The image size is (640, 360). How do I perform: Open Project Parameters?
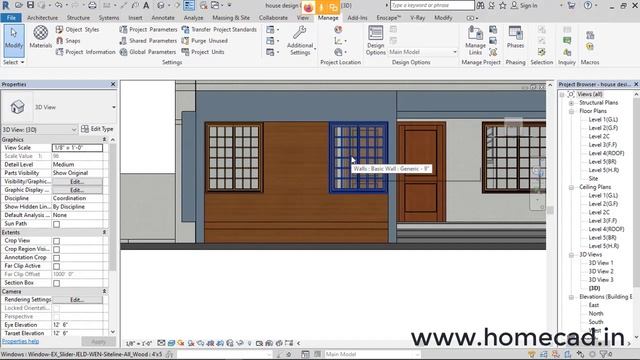click(x=148, y=29)
